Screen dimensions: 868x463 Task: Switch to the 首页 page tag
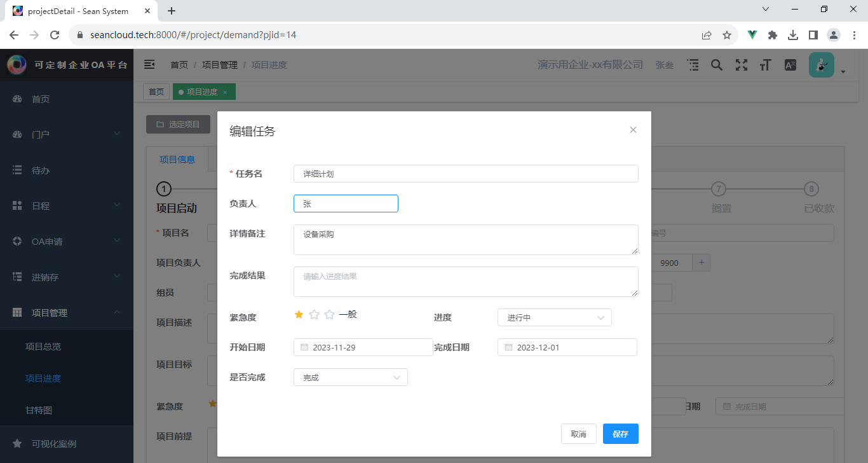pyautogui.click(x=156, y=92)
